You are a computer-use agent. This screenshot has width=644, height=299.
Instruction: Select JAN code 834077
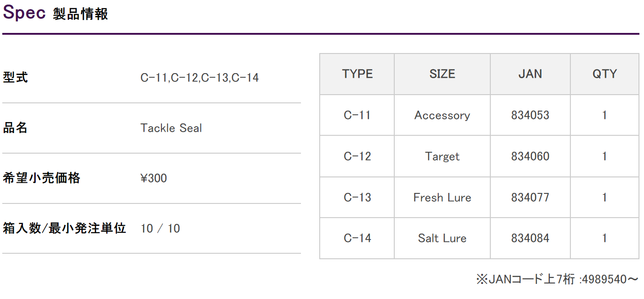[530, 198]
